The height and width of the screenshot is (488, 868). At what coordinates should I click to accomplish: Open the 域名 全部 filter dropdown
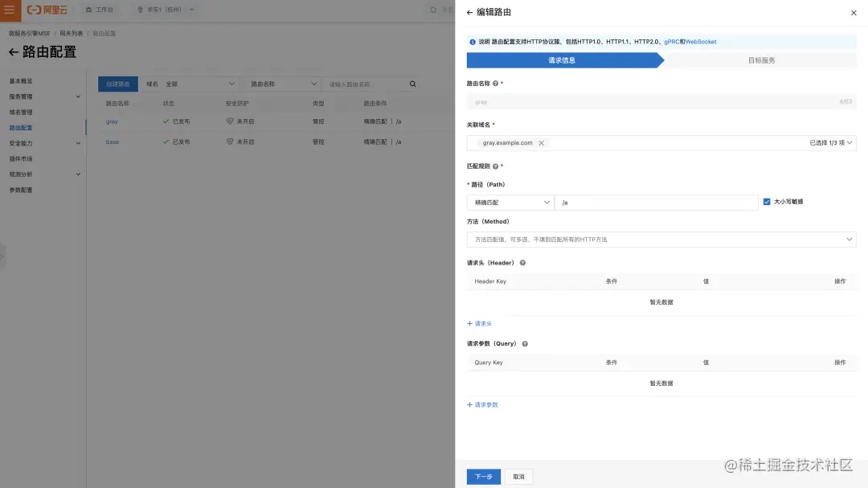coord(190,84)
